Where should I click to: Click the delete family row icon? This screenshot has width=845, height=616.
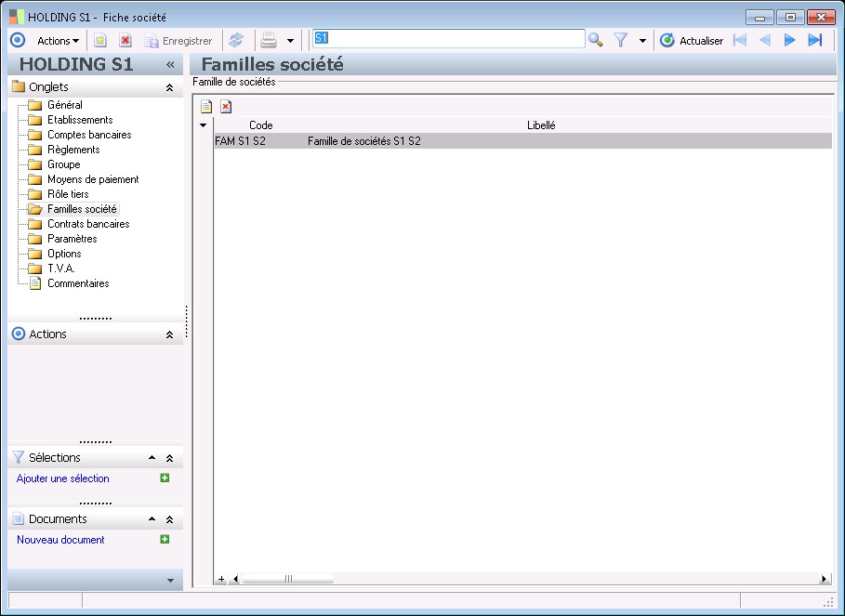(226, 107)
